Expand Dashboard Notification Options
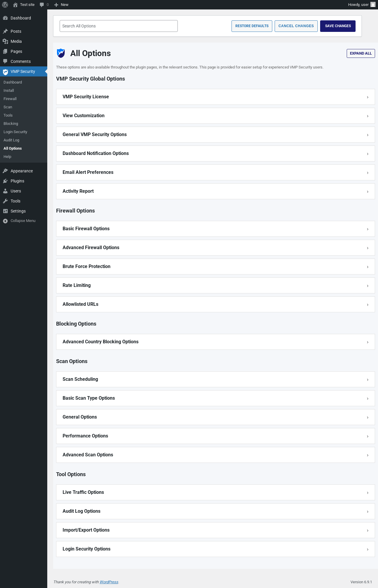The image size is (378, 588). [216, 153]
